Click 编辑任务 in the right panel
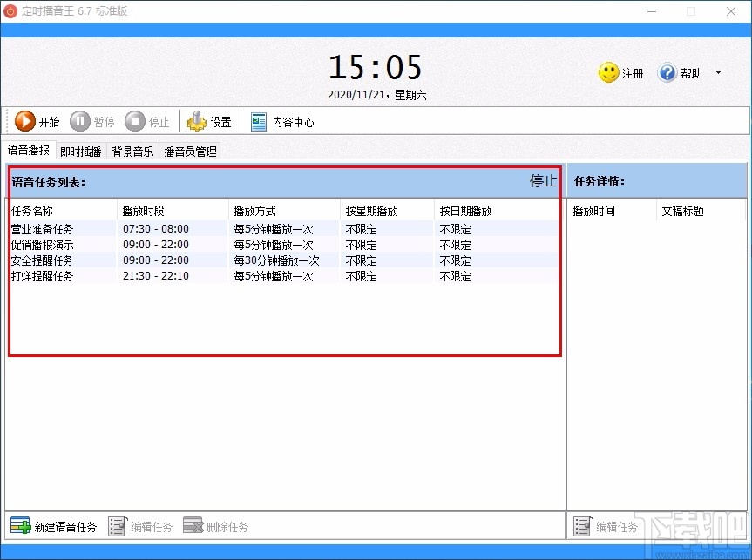 point(582,526)
